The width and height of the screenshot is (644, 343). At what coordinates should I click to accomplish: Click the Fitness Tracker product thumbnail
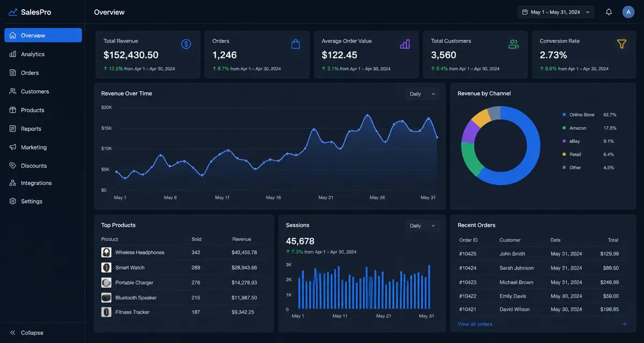(x=106, y=312)
